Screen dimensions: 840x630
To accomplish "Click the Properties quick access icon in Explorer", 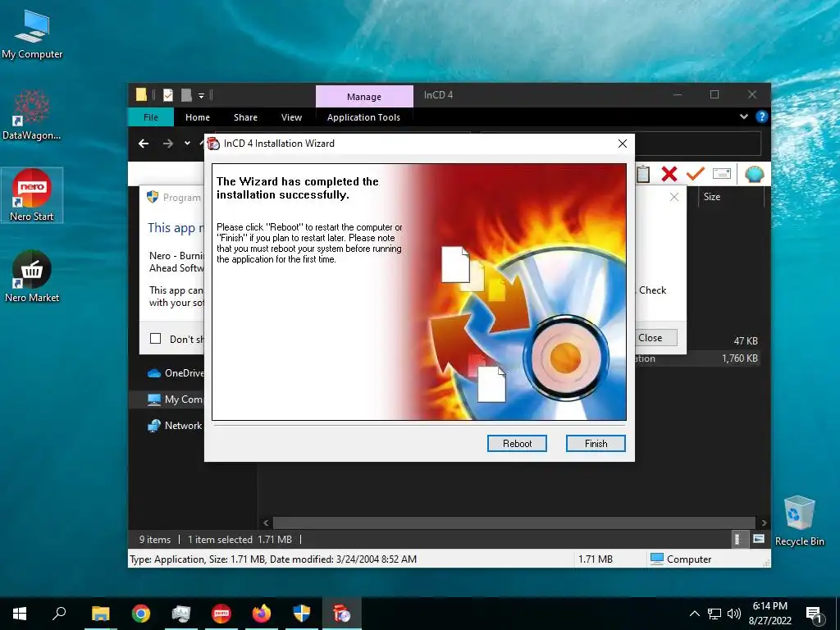I will coord(168,95).
